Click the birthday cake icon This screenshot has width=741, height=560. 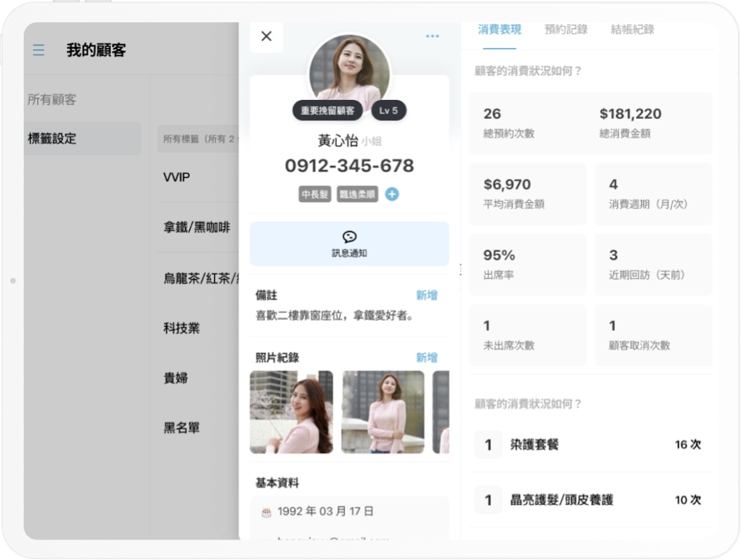(266, 512)
